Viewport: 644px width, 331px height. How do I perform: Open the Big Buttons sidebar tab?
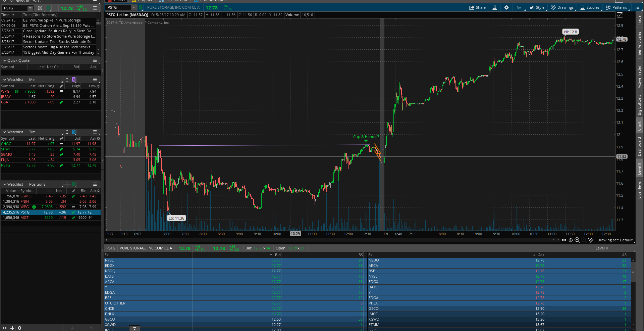point(639,105)
